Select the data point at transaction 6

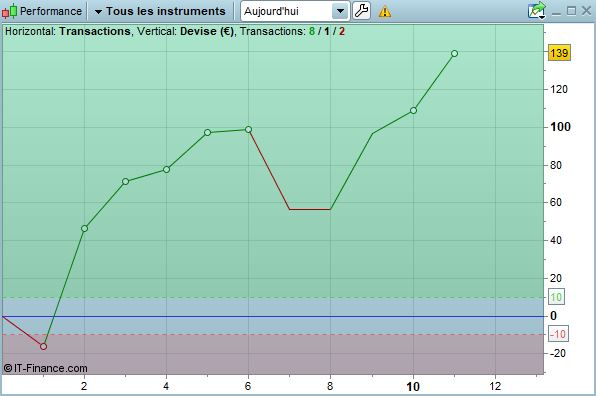point(248,130)
